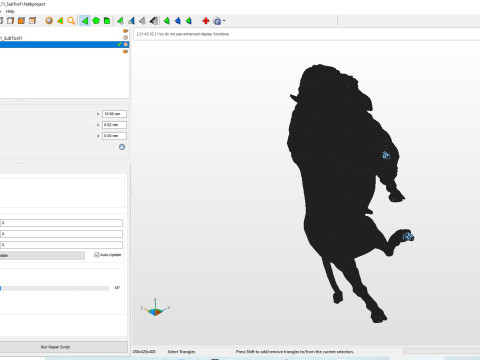Click the solid blue triangle toolbar icon
The width and height of the screenshot is (480, 360).
(x=178, y=21)
